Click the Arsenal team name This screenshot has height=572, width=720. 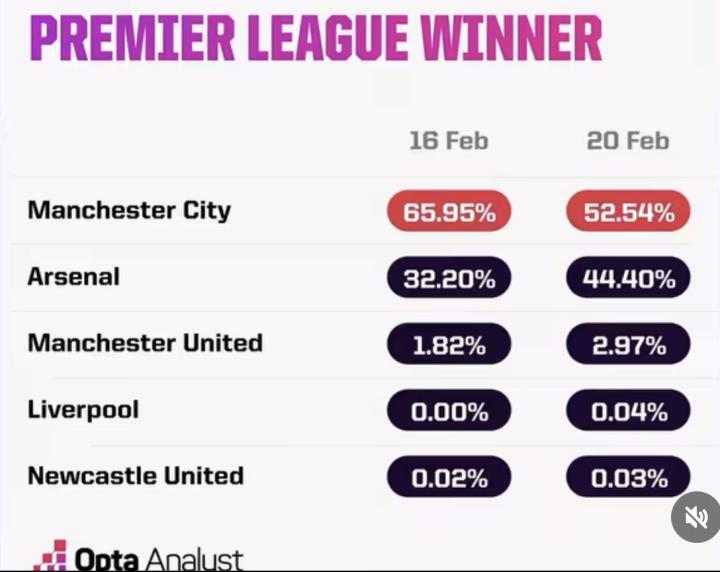73,277
